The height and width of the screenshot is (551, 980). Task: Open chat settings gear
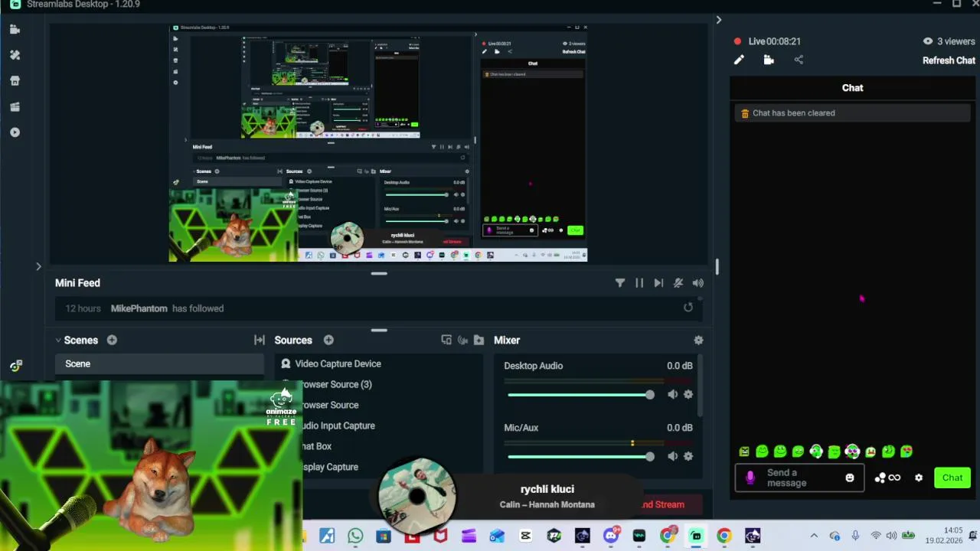pos(919,478)
